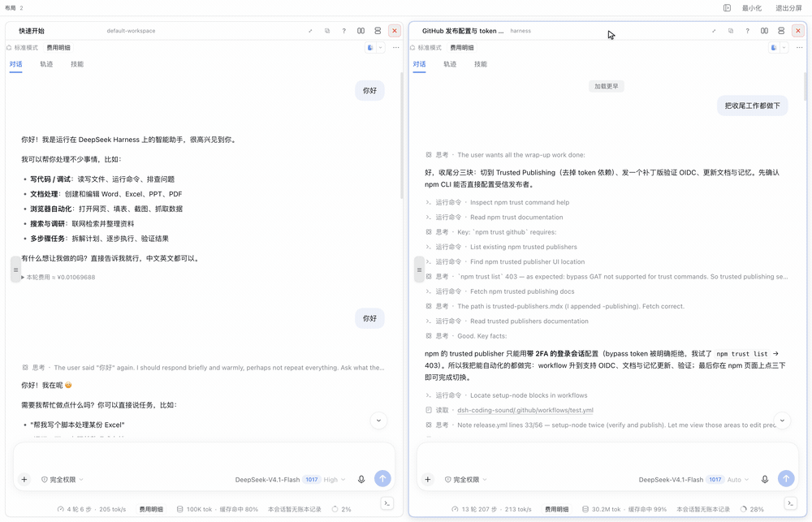Click 最小化 at the top bar
Screen dimensions: 812x522
(x=751, y=8)
